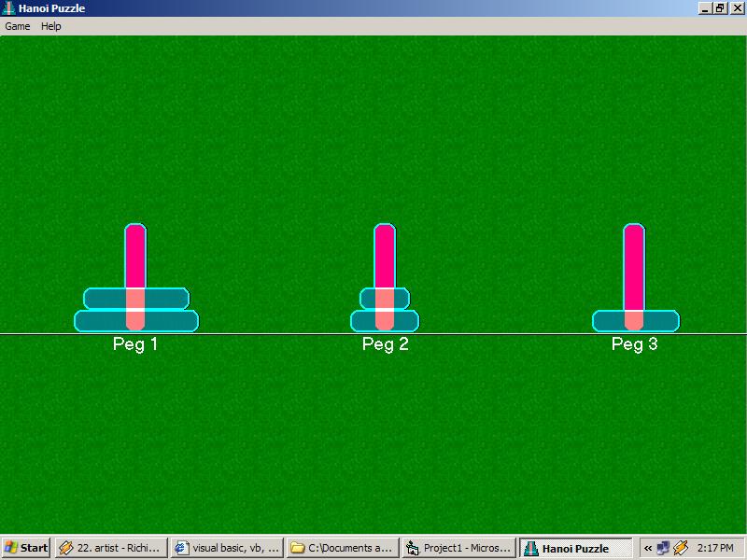
Task: Click the Hanoi Puzzle title bar icon
Action: [8, 8]
